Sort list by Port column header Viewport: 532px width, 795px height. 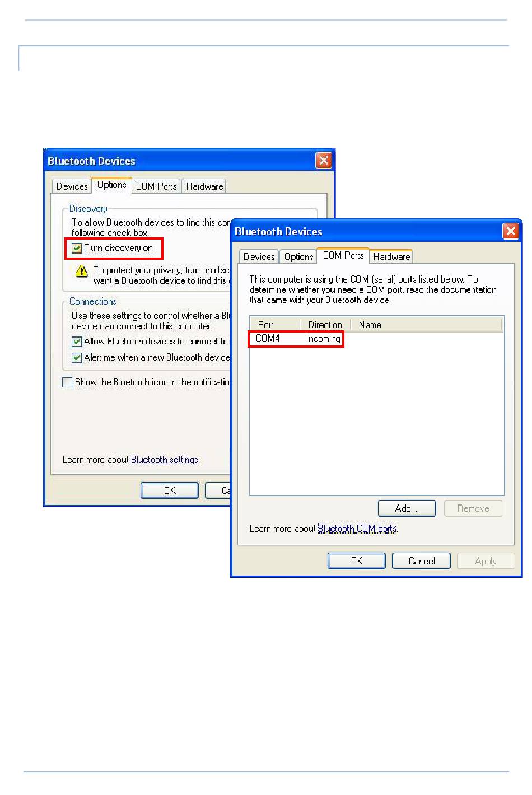tap(275, 325)
